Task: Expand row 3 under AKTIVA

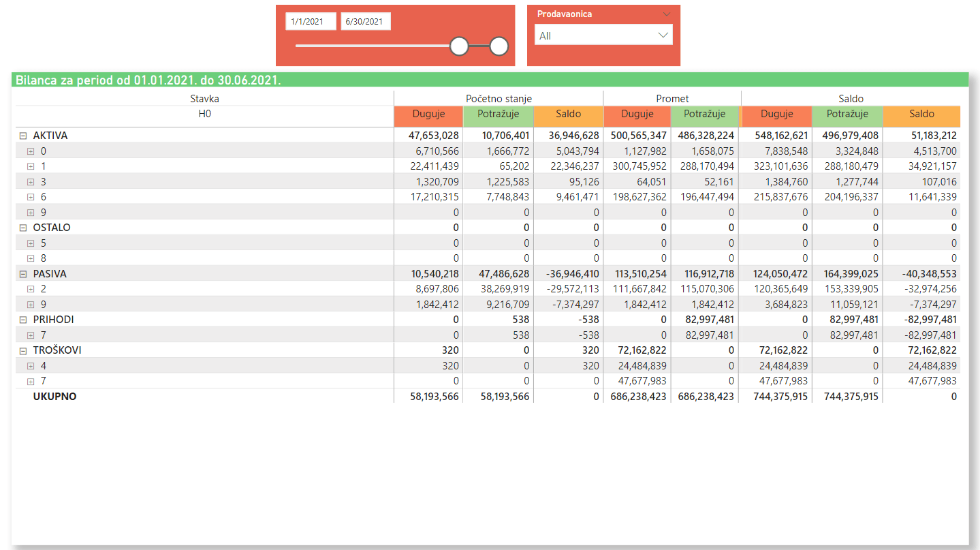Action: tap(31, 182)
